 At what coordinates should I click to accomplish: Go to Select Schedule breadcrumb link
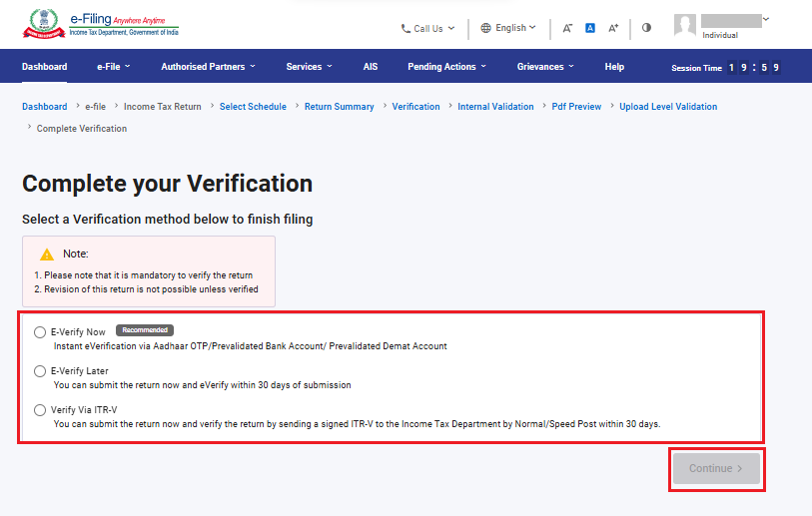pyautogui.click(x=253, y=107)
